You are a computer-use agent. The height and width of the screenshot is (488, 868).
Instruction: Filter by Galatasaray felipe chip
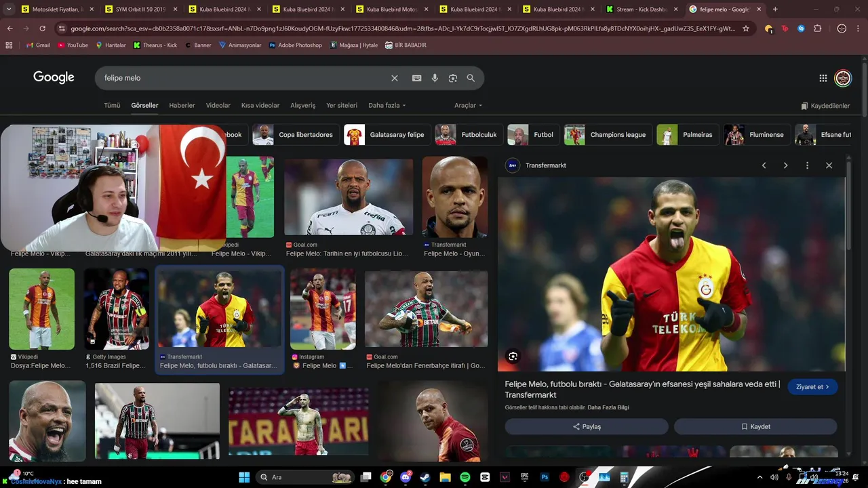pyautogui.click(x=387, y=135)
